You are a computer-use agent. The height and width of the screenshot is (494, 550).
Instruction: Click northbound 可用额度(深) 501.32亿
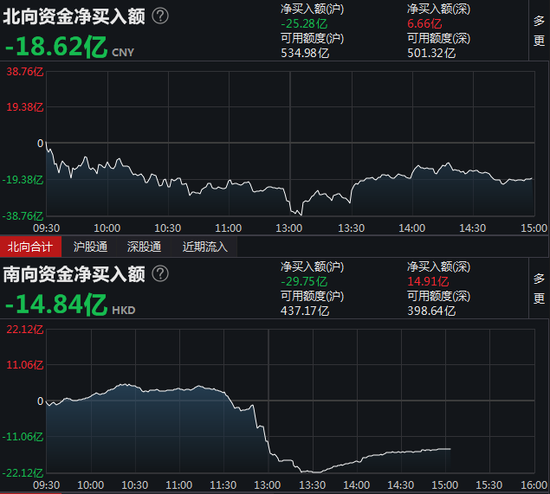point(431,53)
